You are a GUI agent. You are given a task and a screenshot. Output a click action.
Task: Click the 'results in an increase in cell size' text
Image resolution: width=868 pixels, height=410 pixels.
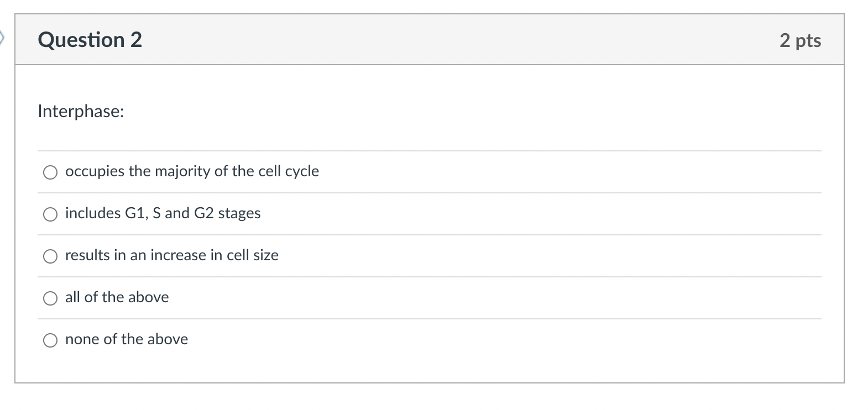171,255
